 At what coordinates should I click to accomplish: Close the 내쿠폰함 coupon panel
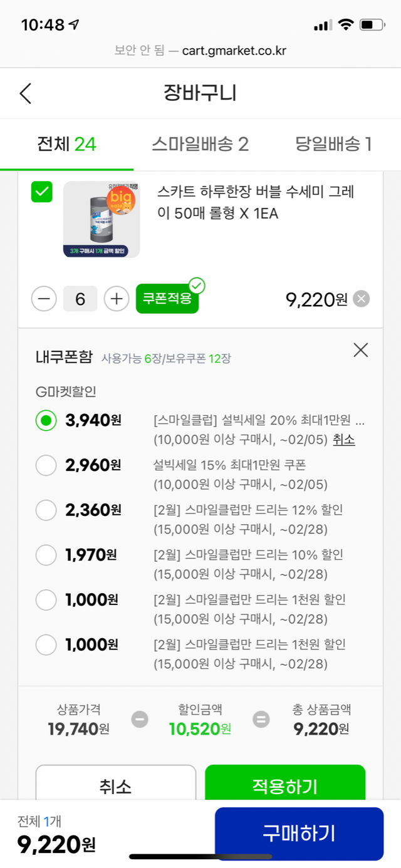click(x=361, y=350)
